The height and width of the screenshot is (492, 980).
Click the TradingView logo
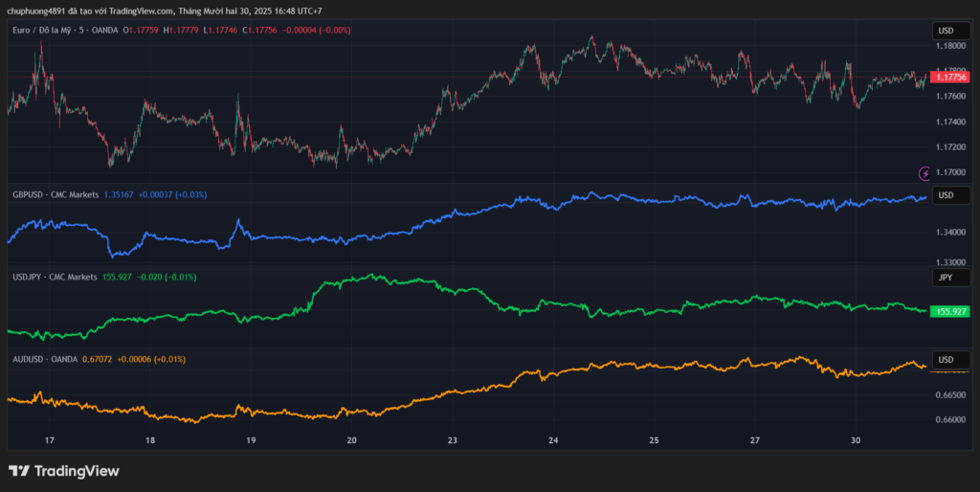64,471
